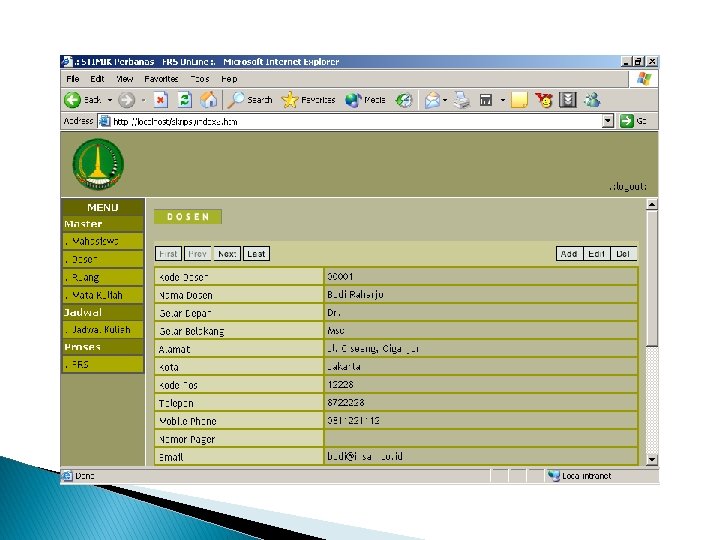Open the Mail button dropdown arrow

pyautogui.click(x=445, y=100)
